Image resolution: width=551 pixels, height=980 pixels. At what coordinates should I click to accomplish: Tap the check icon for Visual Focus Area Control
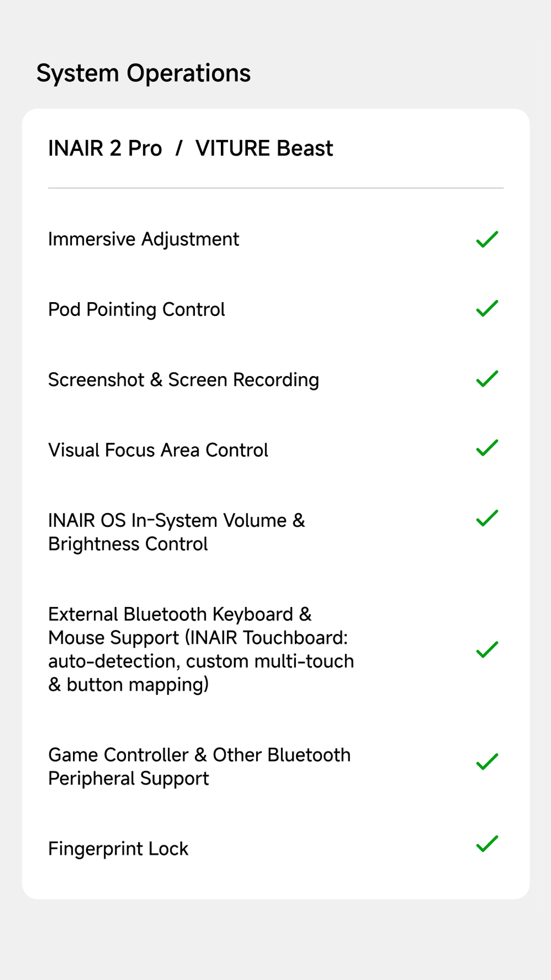(487, 448)
